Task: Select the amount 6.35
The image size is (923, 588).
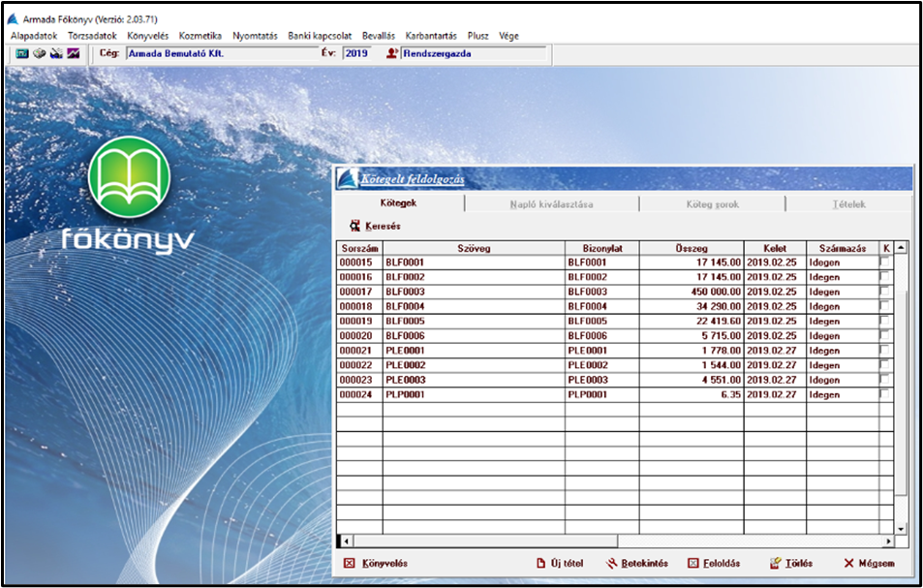Action: click(692, 395)
